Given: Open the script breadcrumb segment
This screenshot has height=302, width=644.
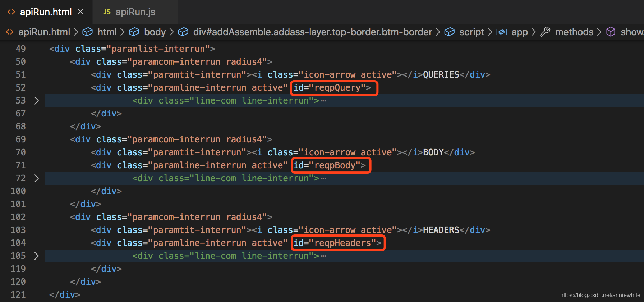Looking at the screenshot, I should point(471,32).
